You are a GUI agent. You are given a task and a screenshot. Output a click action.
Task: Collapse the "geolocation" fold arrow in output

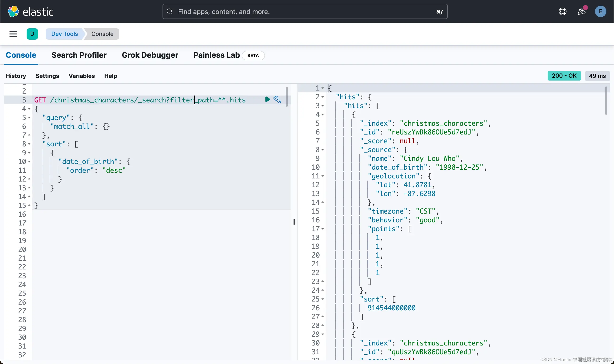tap(323, 176)
